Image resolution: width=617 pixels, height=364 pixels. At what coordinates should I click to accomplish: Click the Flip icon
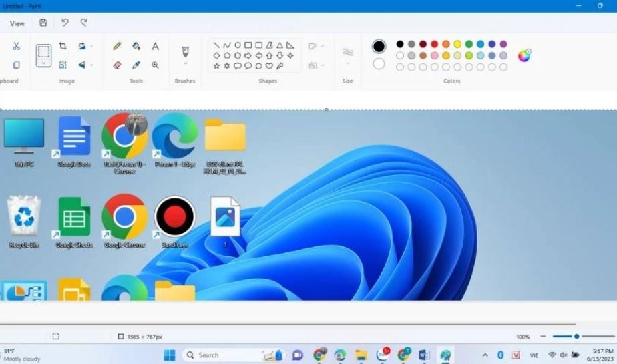point(82,65)
